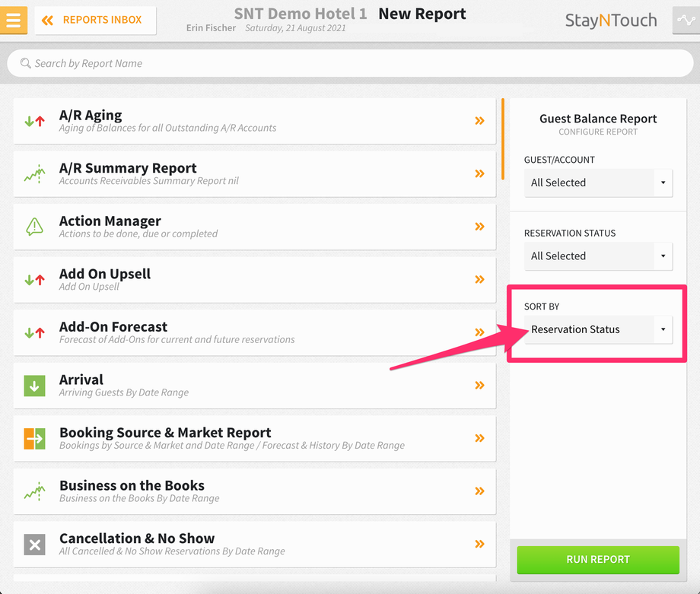Click the Add On Upsell arrows icon

click(x=34, y=280)
